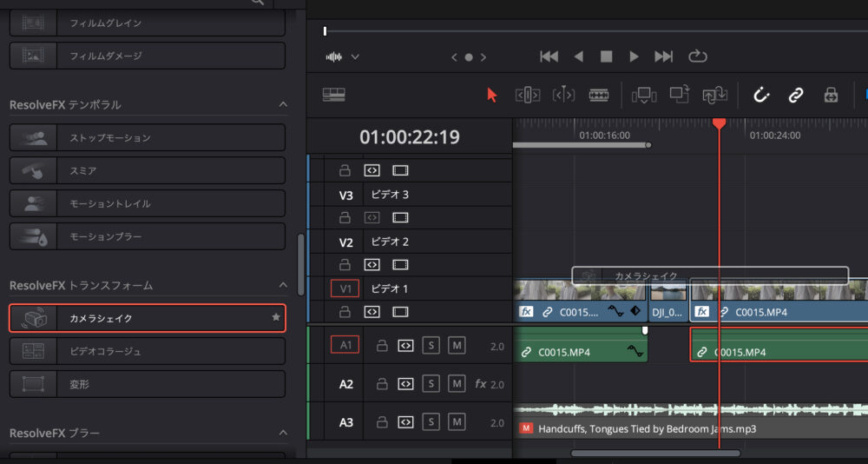Screen dimensions: 868x464
Task: Lock the A3 audio track
Action: 380,423
